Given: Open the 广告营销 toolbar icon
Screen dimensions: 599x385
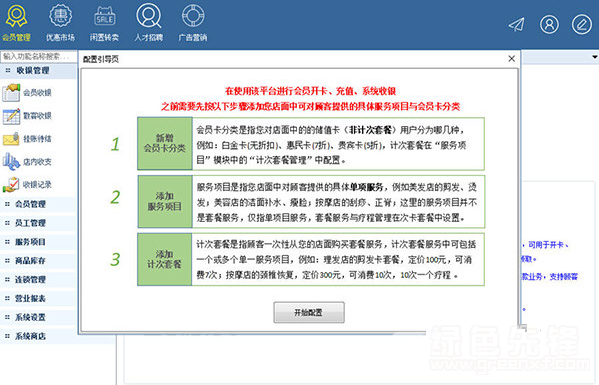Looking at the screenshot, I should (193, 22).
